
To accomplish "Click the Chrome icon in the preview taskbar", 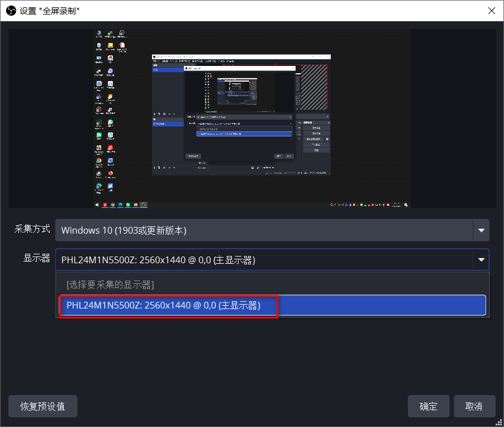I will [113, 205].
